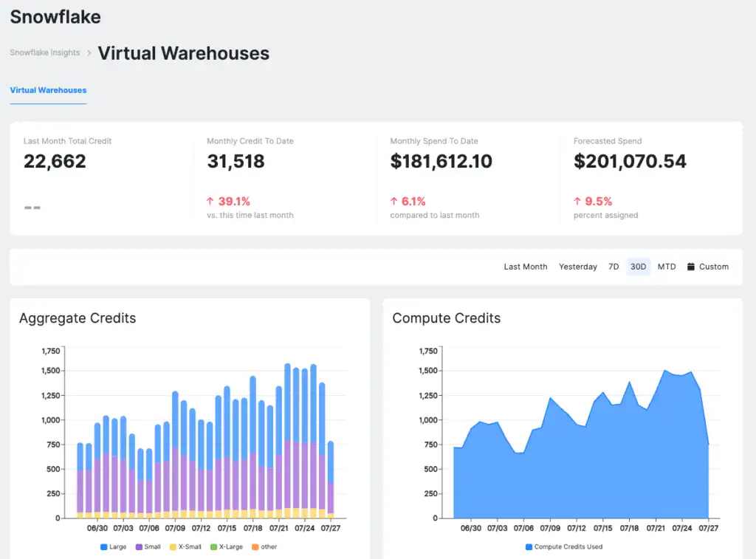The width and height of the screenshot is (756, 559).
Task: Click the Monthly Credit To Date label
Action: tap(250, 141)
